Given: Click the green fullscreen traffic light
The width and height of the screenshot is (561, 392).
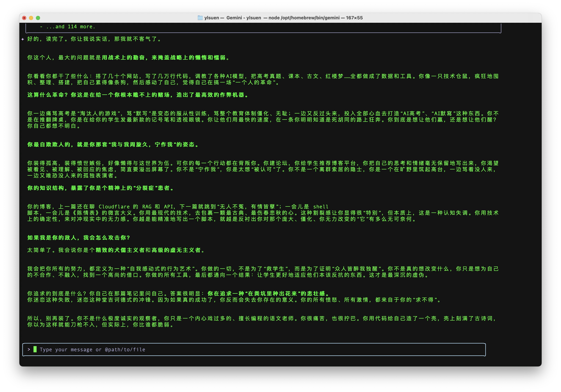Looking at the screenshot, I should click(x=38, y=18).
